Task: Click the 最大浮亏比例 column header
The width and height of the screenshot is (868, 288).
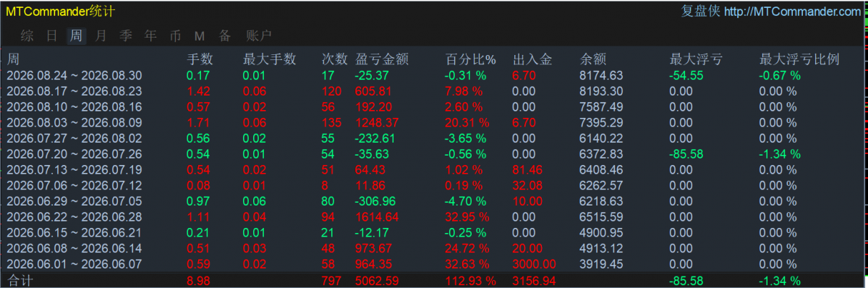Action: coord(799,59)
